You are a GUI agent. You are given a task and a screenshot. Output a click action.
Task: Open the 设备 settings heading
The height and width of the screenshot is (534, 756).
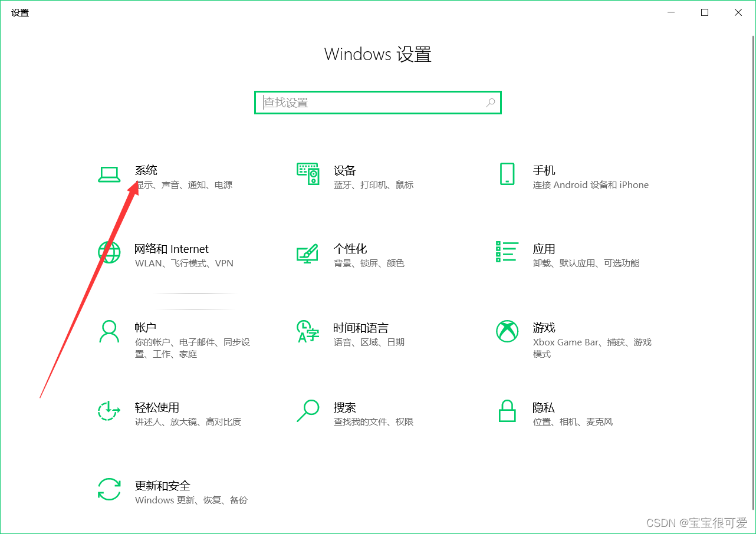[x=345, y=170]
